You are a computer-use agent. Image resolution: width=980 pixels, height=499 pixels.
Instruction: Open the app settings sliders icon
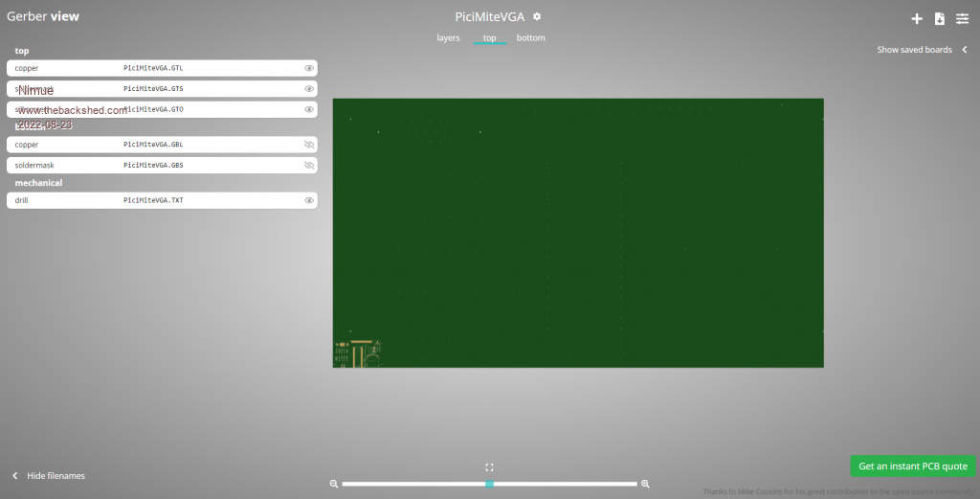962,18
